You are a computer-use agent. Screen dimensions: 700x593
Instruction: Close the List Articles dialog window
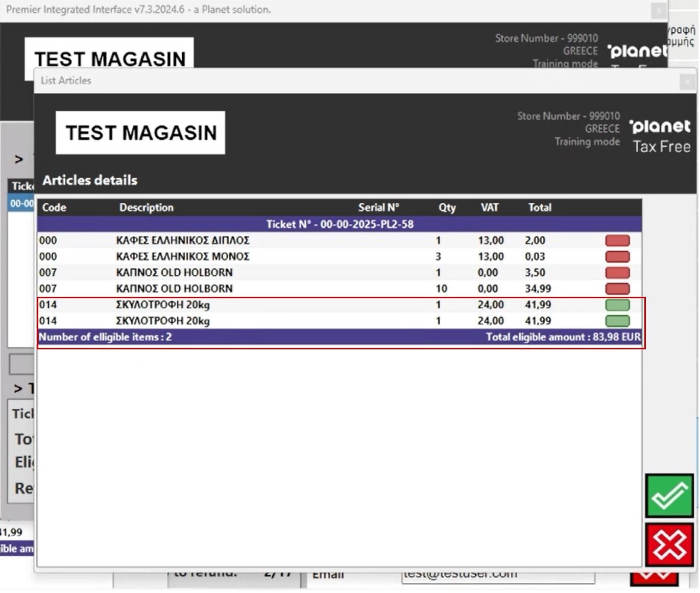click(x=687, y=81)
